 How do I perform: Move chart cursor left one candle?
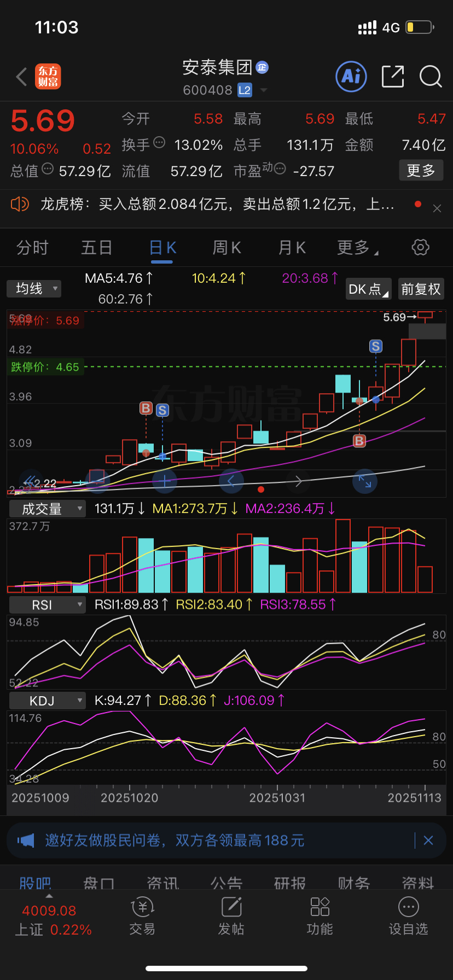tap(231, 481)
